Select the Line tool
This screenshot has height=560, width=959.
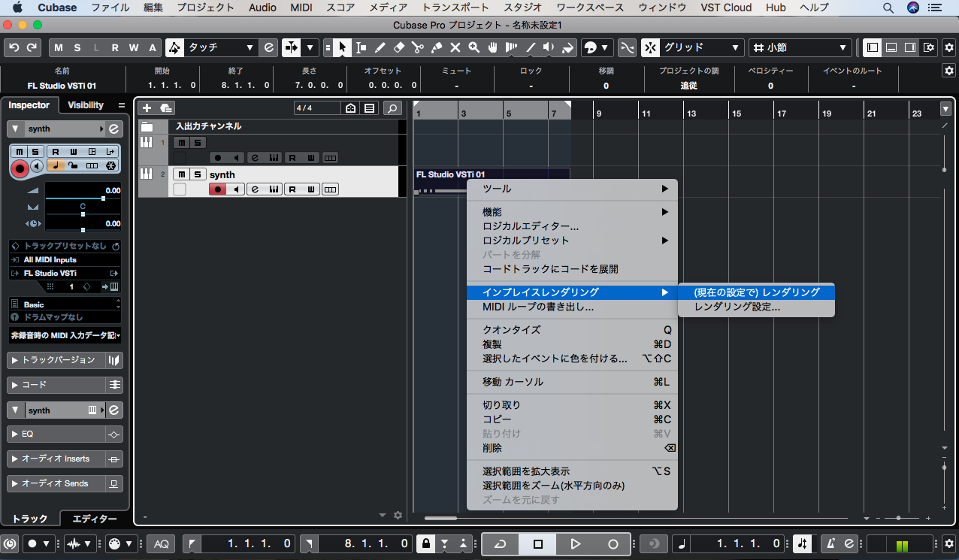531,47
